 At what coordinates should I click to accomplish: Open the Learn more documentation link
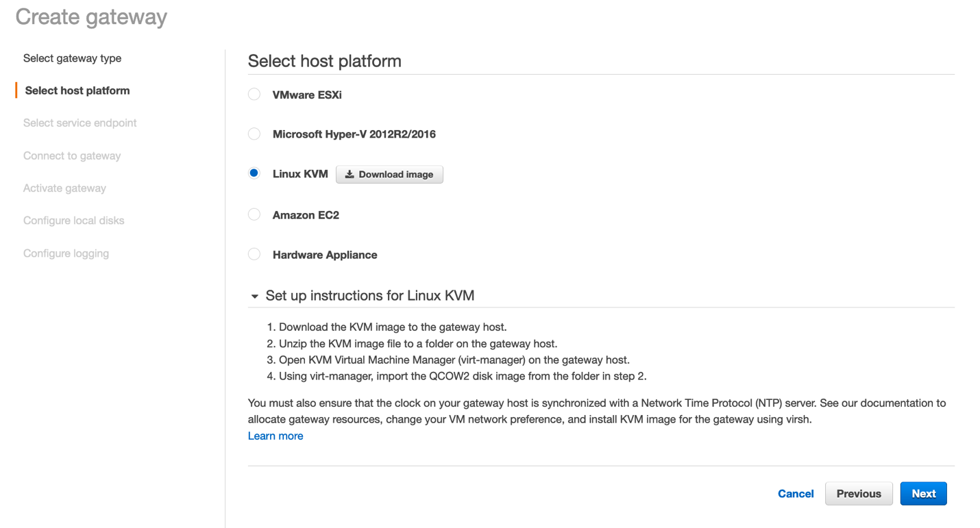coord(275,436)
